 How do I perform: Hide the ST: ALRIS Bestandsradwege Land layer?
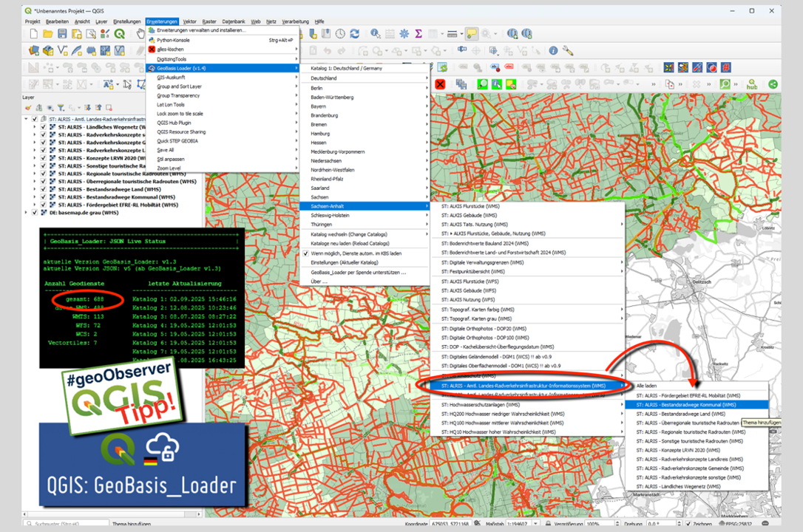(x=43, y=188)
